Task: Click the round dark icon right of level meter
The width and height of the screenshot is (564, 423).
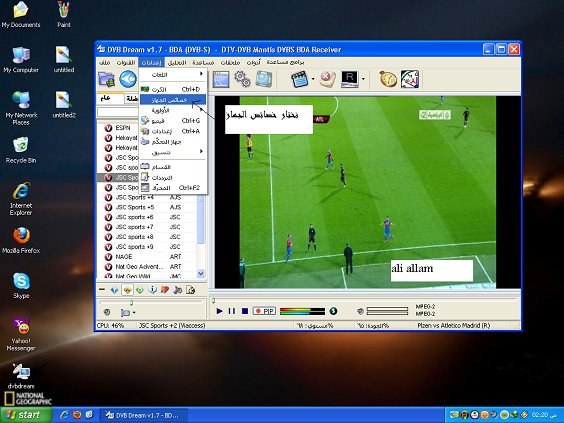Action: pos(333,311)
